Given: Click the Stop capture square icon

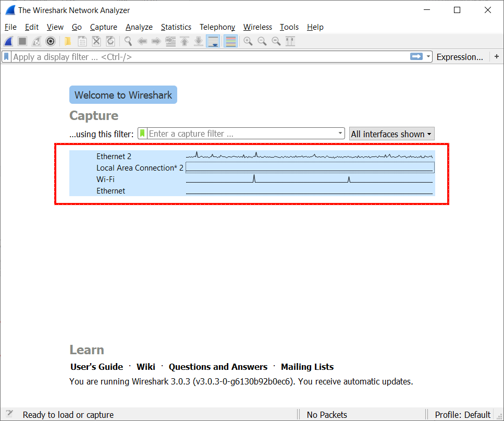Looking at the screenshot, I should click(x=22, y=41).
